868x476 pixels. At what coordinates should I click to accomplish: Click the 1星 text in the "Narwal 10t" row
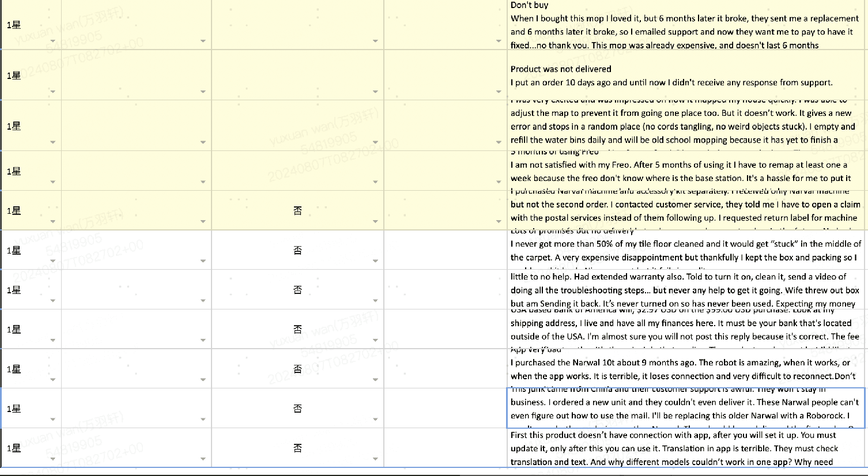pos(14,369)
